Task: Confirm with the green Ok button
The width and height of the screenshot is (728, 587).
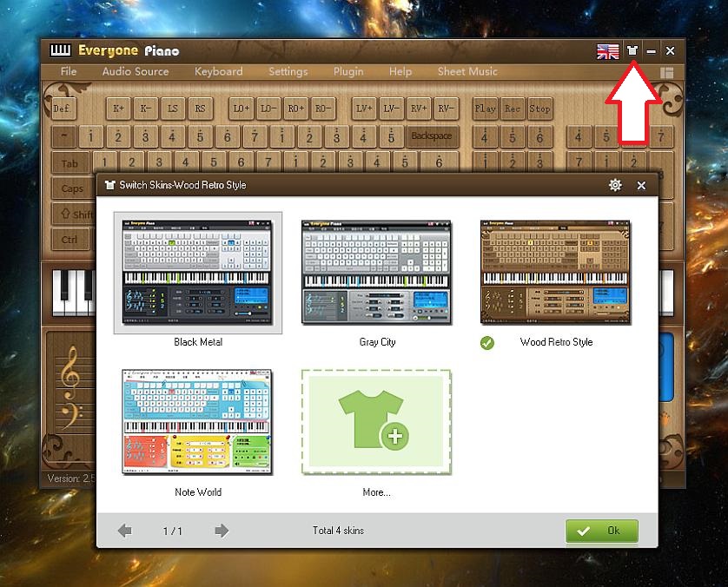Action: (602, 531)
